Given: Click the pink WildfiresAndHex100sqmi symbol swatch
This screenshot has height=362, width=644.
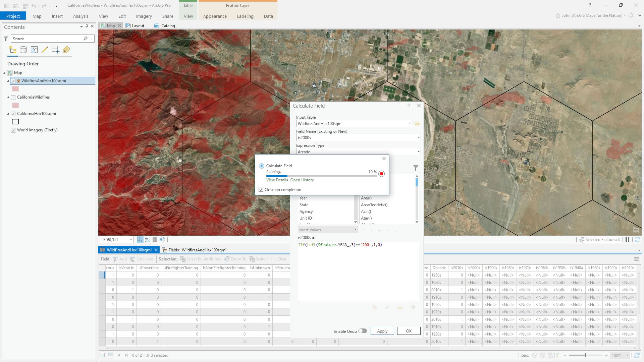Looking at the screenshot, I should 15,89.
